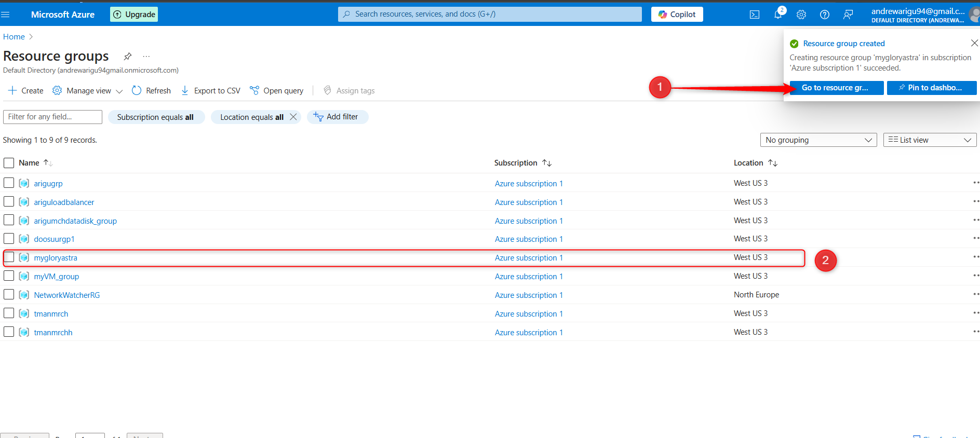
Task: Check the mygloryastra row checkbox
Action: tap(9, 257)
